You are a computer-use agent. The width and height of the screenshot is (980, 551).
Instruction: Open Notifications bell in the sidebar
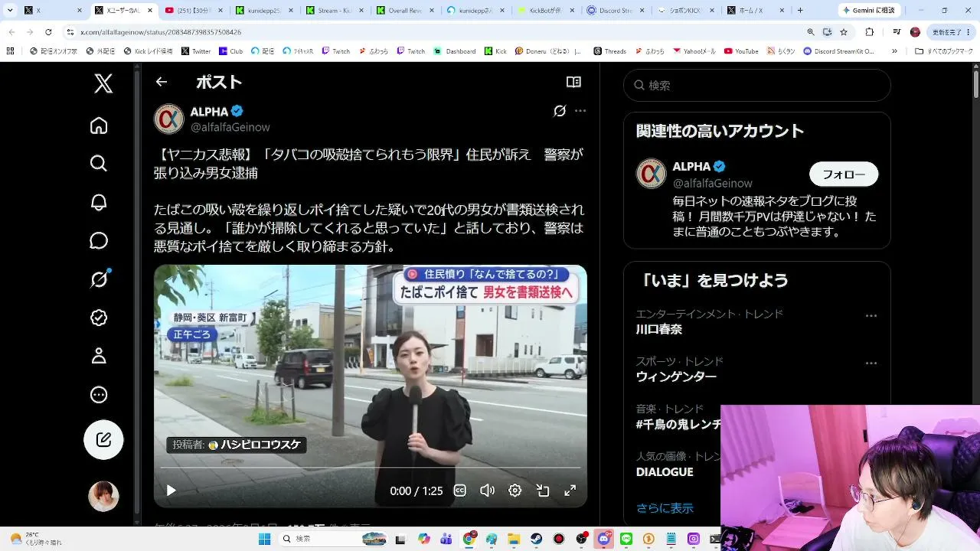99,202
